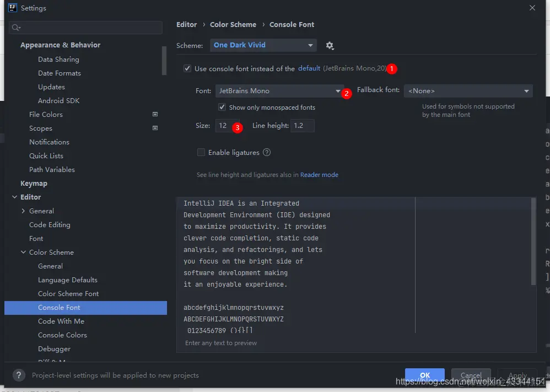Open Color Scheme Font page
Viewport: 550px width, 392px height.
68,294
